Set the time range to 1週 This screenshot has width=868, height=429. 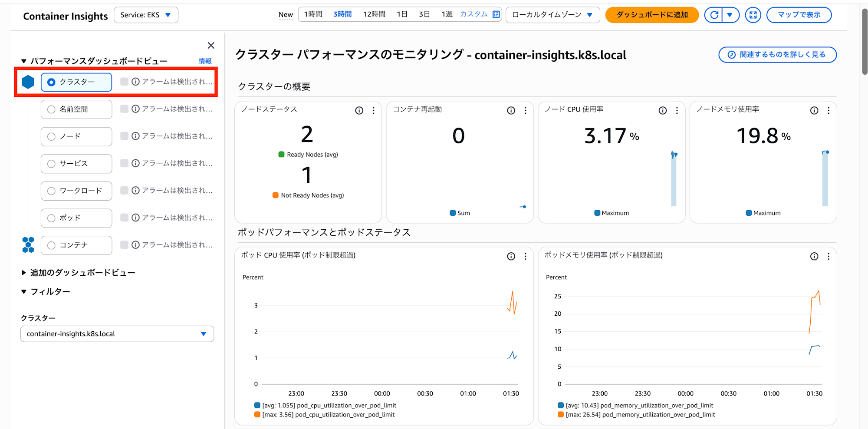coord(447,14)
